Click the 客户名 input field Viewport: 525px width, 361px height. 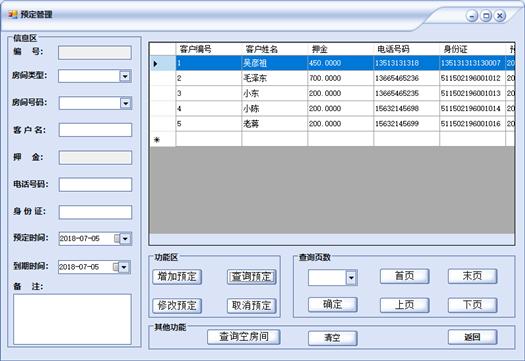95,130
